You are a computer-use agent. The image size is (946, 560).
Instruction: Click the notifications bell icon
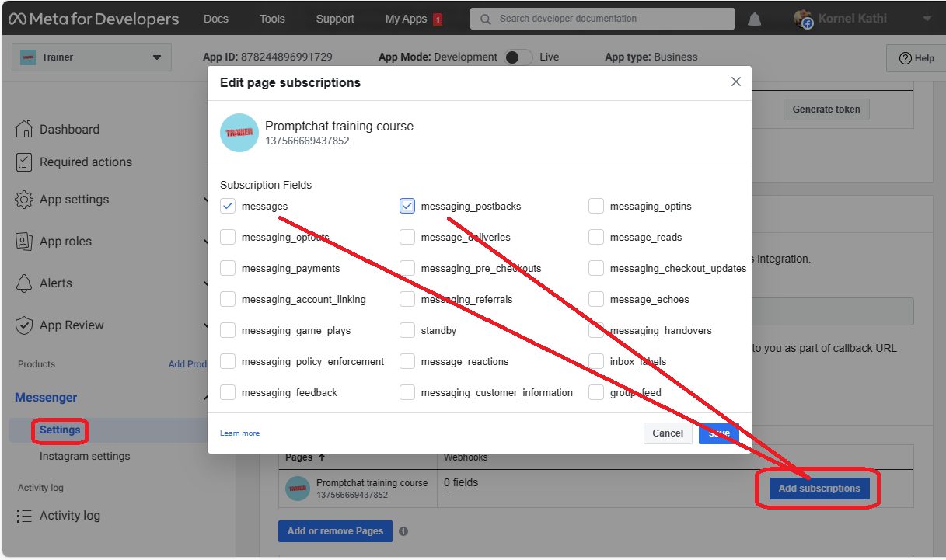click(754, 19)
